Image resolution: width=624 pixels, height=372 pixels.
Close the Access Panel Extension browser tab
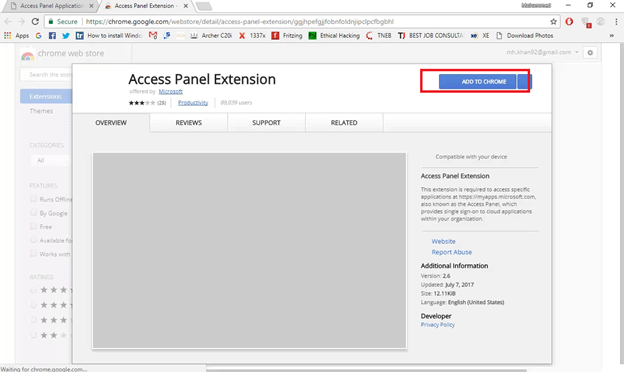click(185, 6)
